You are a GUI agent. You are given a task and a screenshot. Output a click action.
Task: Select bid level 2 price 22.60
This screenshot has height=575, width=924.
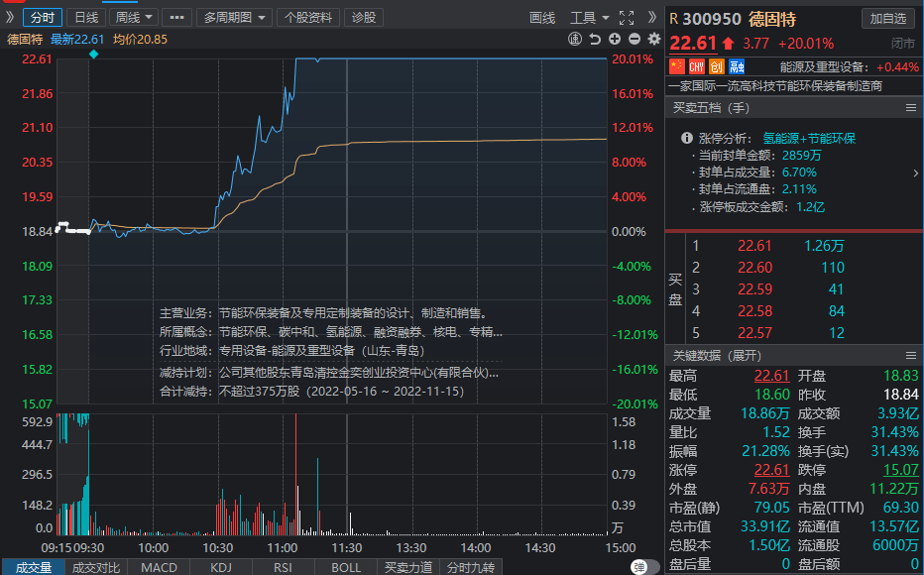[x=754, y=268]
